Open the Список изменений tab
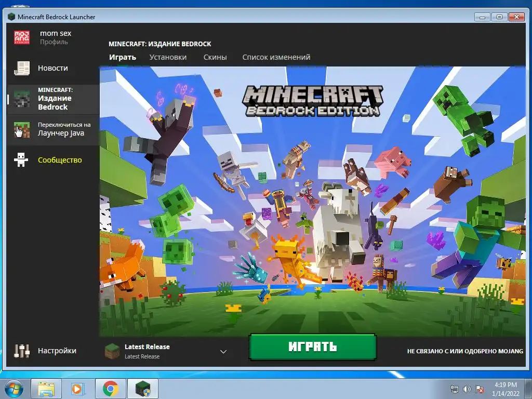 (x=276, y=57)
